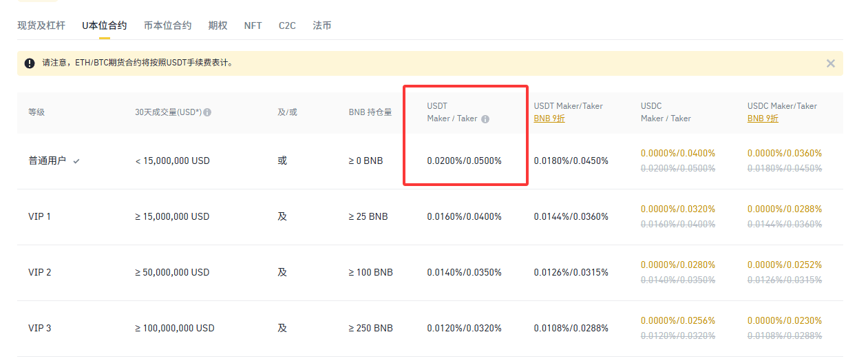Click the 及/或 column header
This screenshot has width=868, height=361.
click(x=287, y=112)
